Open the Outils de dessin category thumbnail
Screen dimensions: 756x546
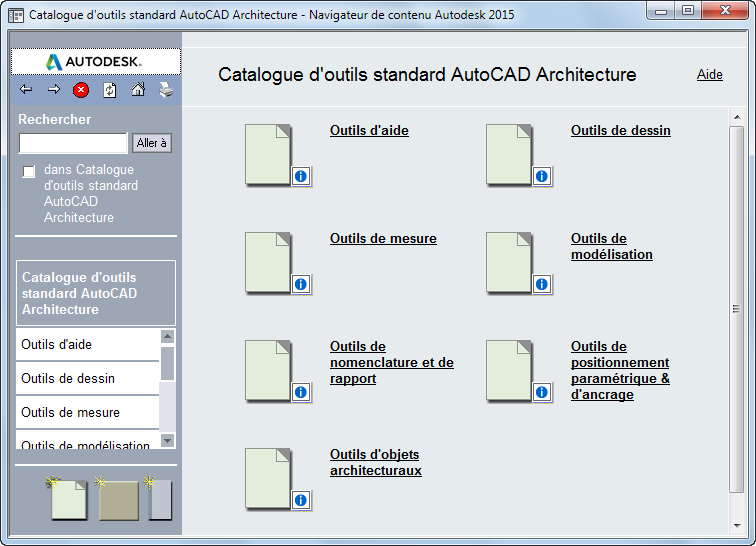pyautogui.click(x=509, y=154)
